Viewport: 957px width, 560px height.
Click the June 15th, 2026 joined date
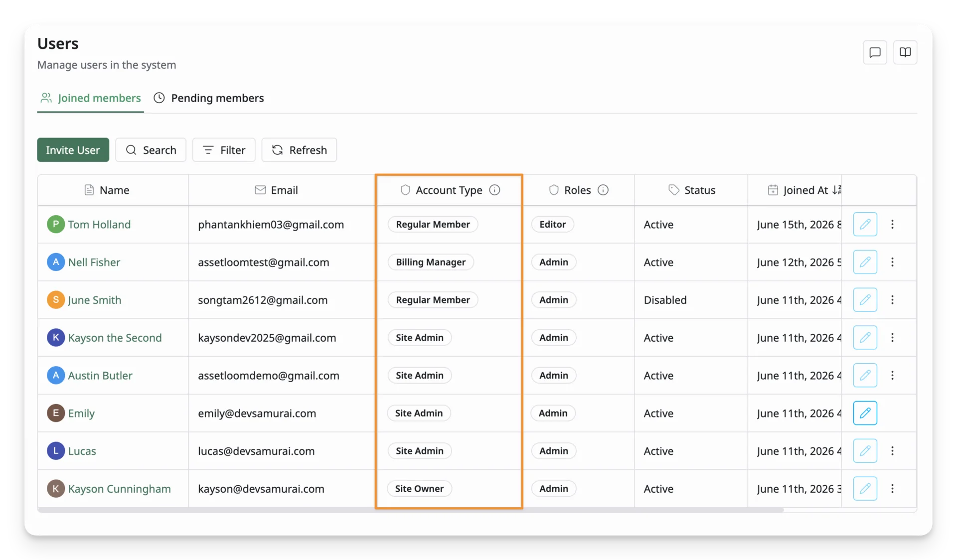point(799,224)
